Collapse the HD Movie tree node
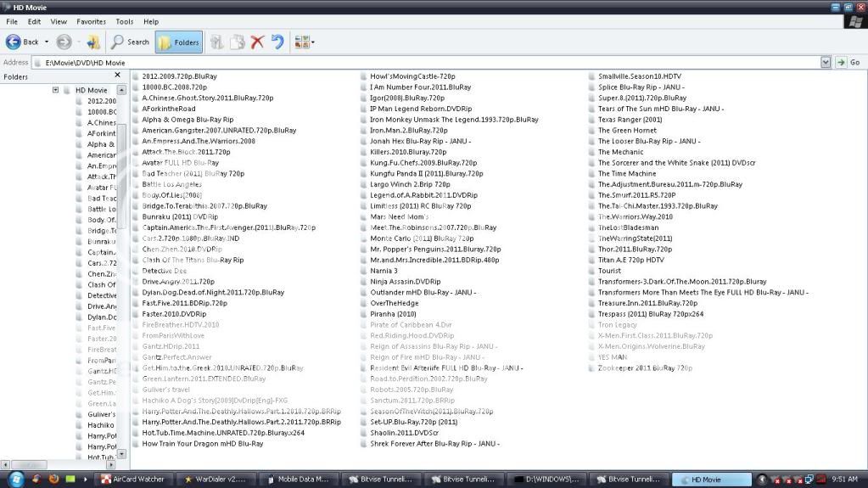 point(55,90)
